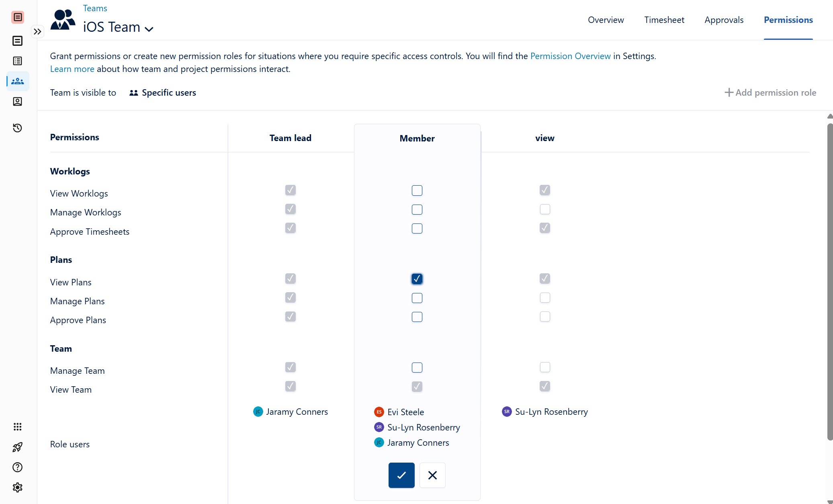This screenshot has width=833, height=504.
Task: Open the Tempo timesheet icon in sidebar
Action: tap(18, 41)
